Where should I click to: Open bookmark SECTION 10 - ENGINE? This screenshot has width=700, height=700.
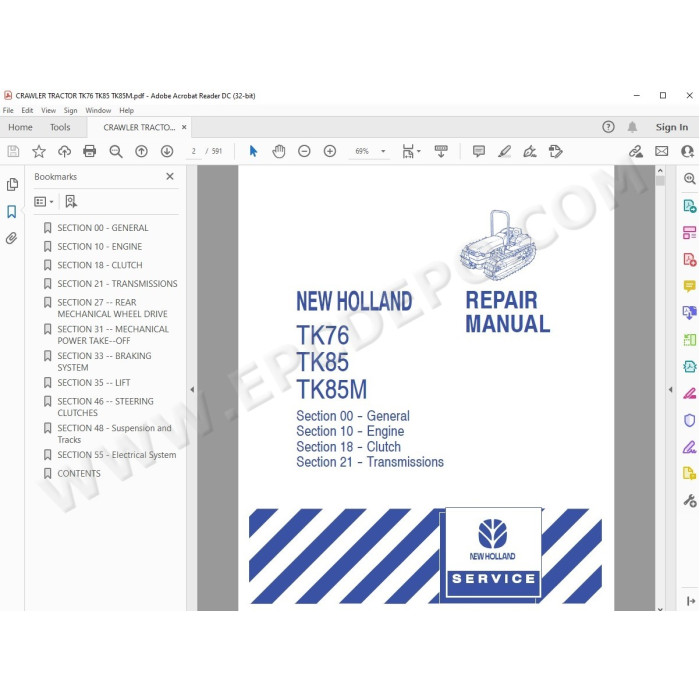[x=100, y=246]
